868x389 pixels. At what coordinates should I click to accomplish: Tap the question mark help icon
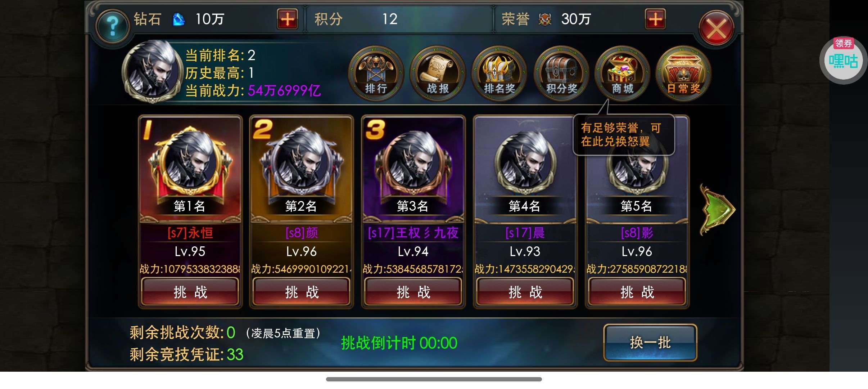(113, 26)
